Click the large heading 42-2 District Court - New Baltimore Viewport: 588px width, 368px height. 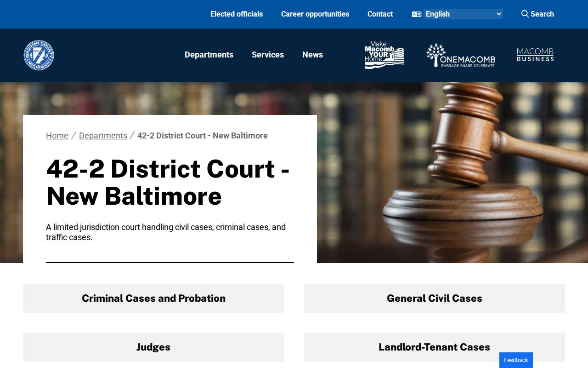(x=168, y=182)
